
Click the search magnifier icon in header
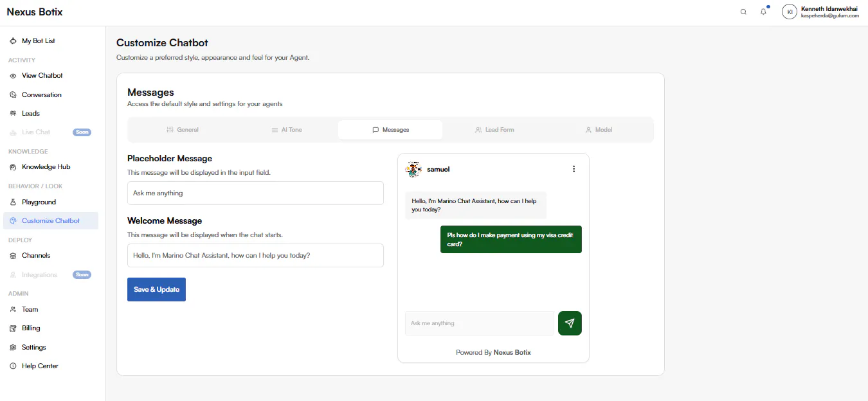(x=743, y=12)
